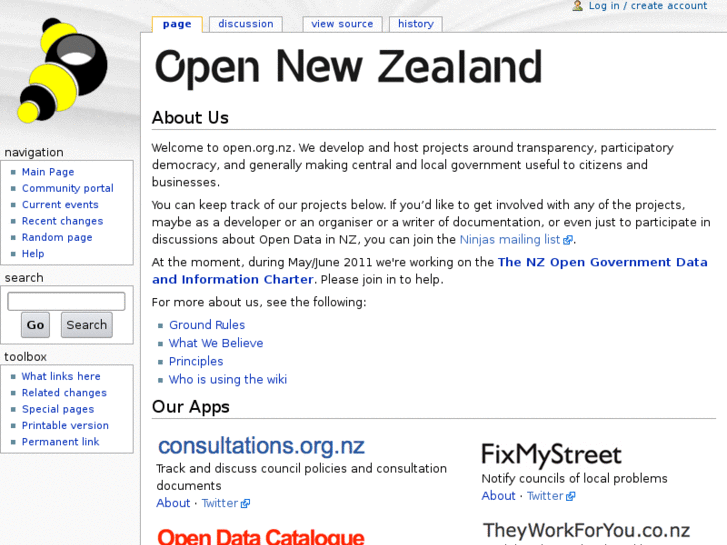
Task: Click the Search button
Action: pos(87,325)
